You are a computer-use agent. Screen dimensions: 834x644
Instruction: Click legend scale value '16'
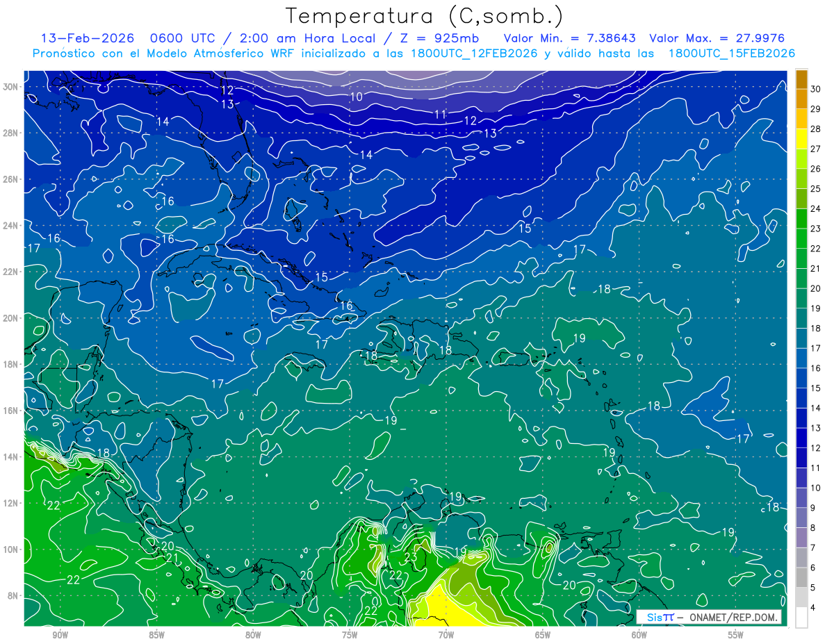[815, 368]
